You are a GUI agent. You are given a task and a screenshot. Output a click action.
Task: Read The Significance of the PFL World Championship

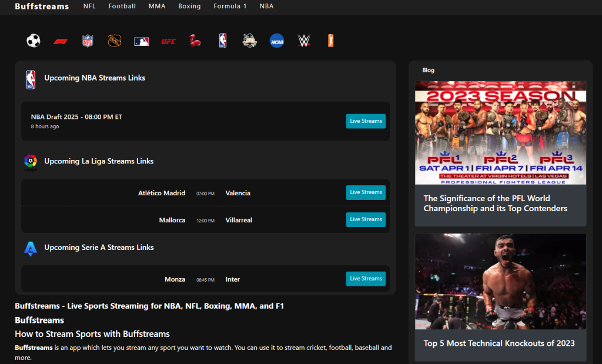pos(495,203)
